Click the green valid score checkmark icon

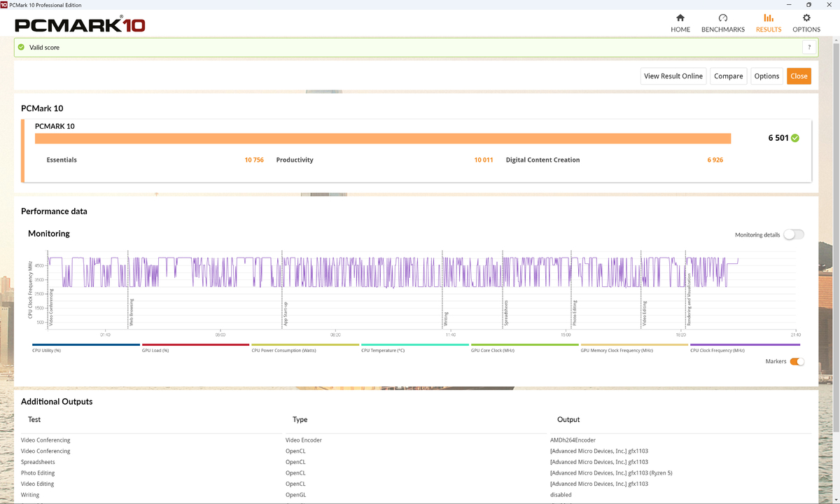[21, 48]
